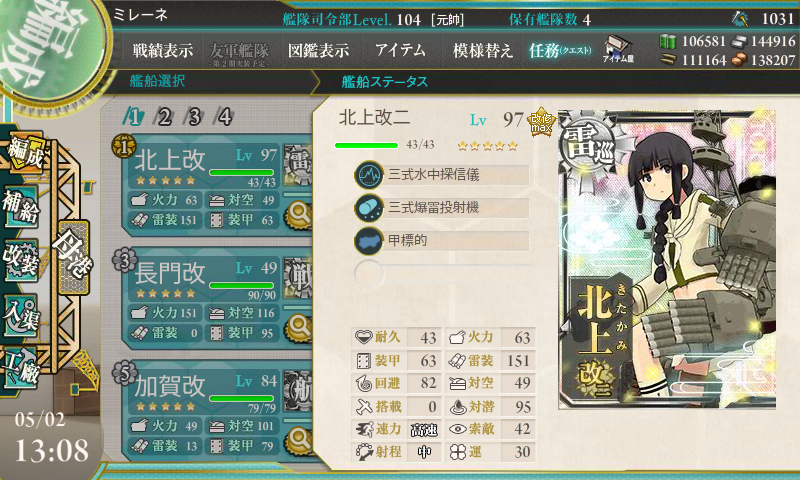Image resolution: width=800 pixels, height=480 pixels.
Task: Return to 母港 home port button
Action: tap(73, 257)
